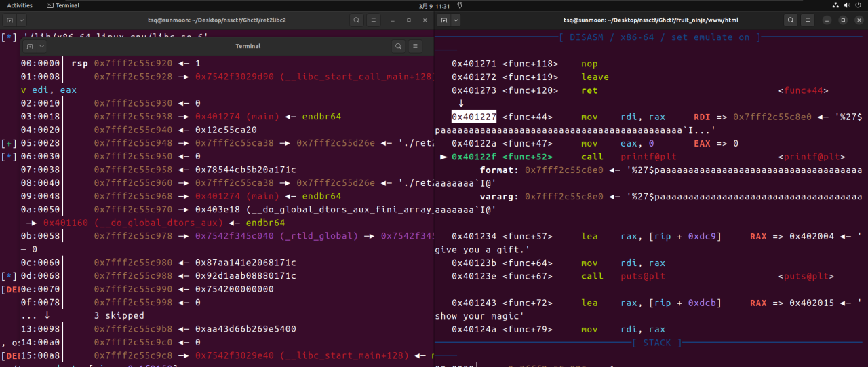
Task: Click the highlighted address 0x401227 in the disassembly
Action: coord(475,117)
